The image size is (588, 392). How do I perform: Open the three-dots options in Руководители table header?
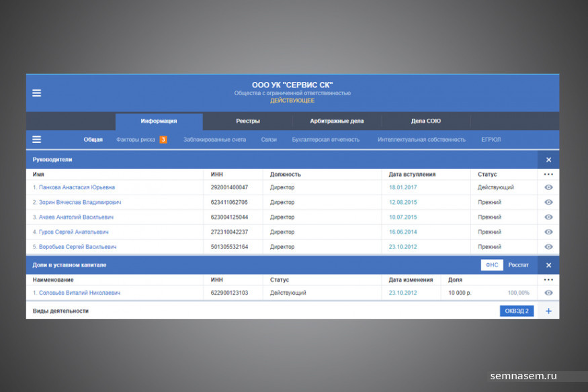tap(548, 175)
